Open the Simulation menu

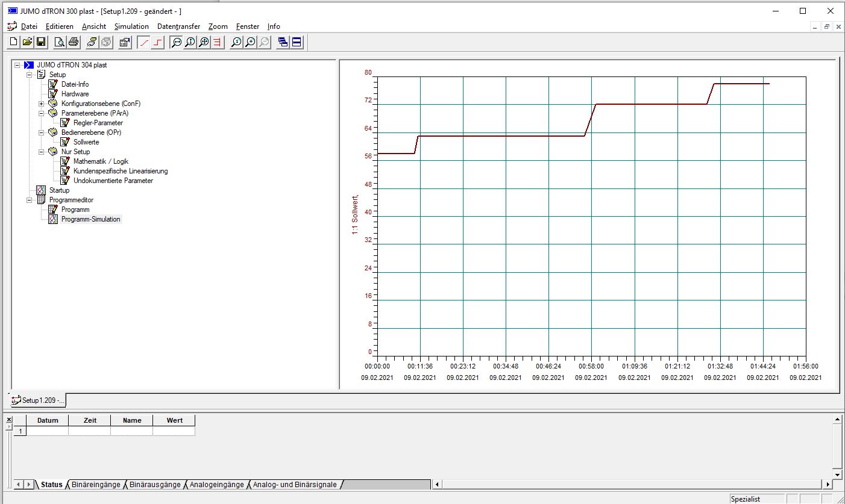tap(131, 26)
